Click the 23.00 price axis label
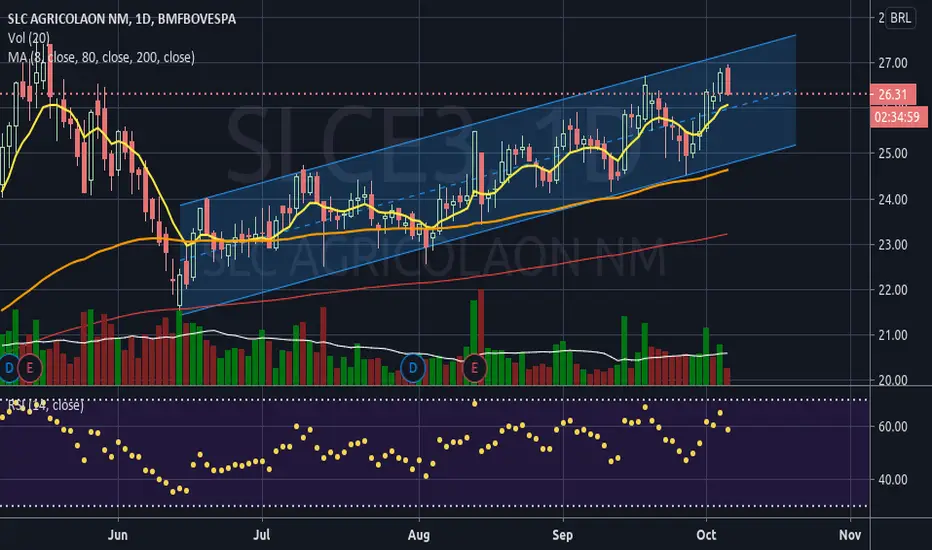The width and height of the screenshot is (932, 550). 893,244
